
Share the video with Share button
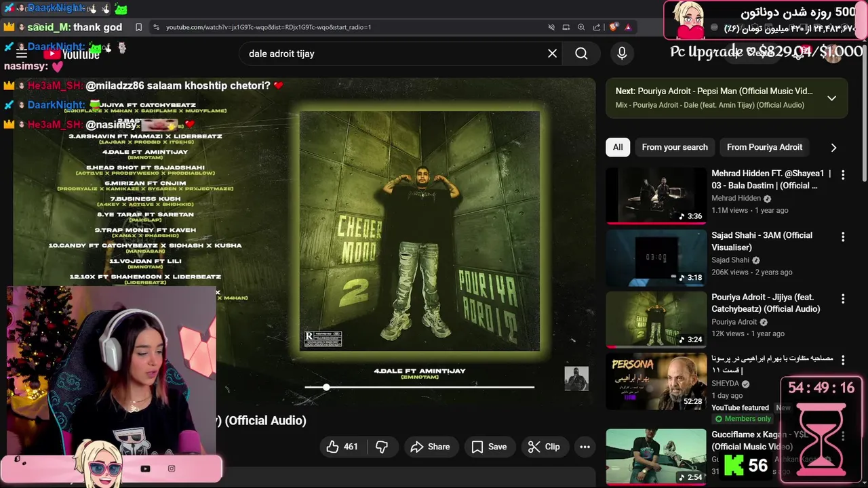click(x=430, y=447)
